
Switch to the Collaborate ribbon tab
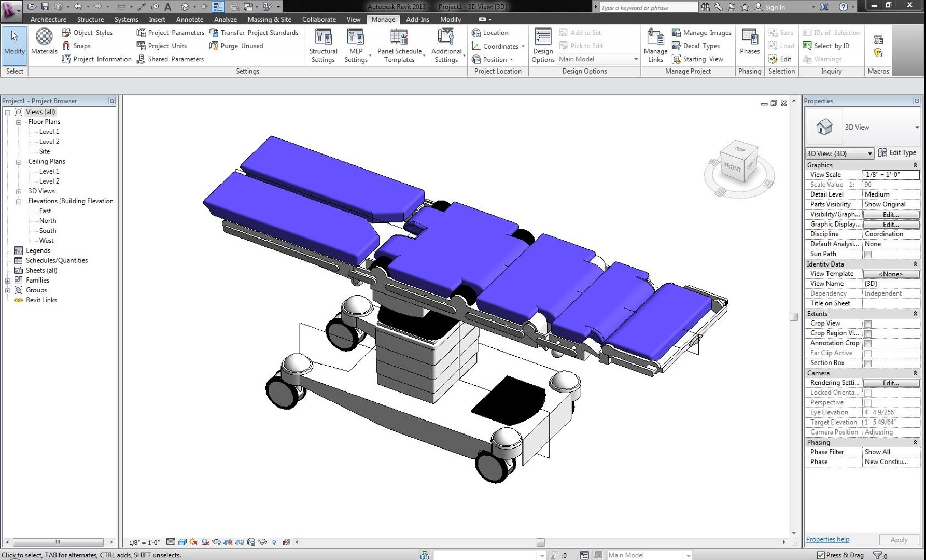pyautogui.click(x=319, y=19)
